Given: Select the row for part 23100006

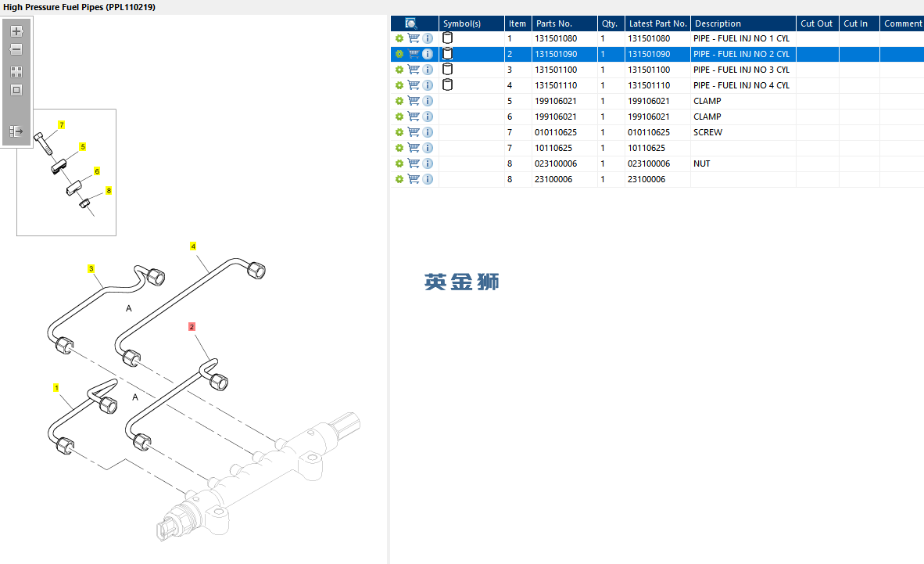Looking at the screenshot, I should (657, 179).
